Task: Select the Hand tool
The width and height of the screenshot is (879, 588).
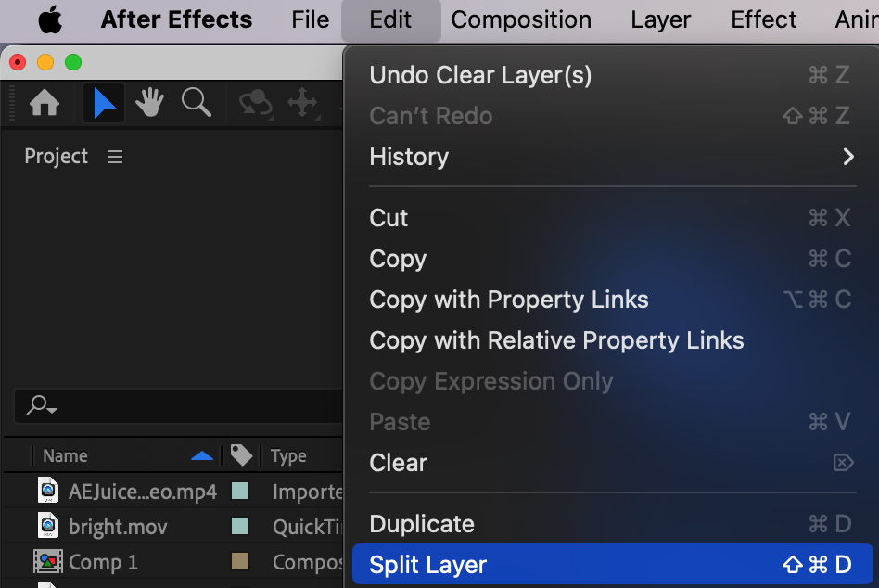Action: (x=149, y=103)
